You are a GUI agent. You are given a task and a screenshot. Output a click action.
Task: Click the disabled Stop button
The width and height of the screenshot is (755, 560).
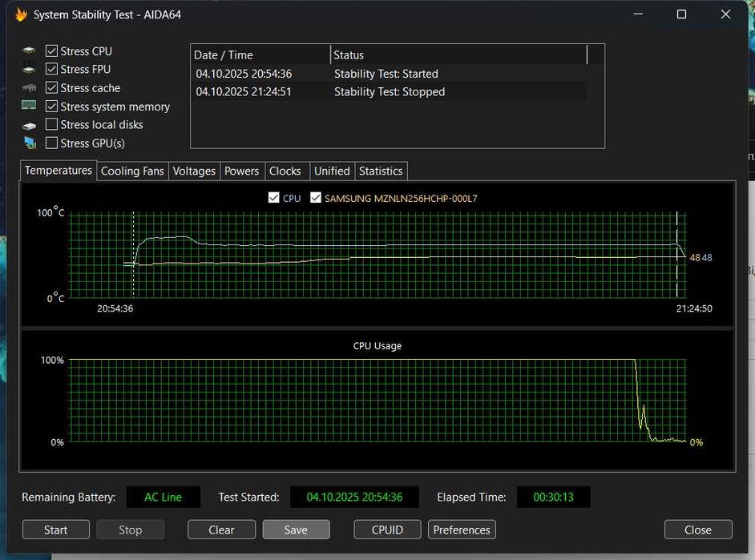pyautogui.click(x=131, y=530)
